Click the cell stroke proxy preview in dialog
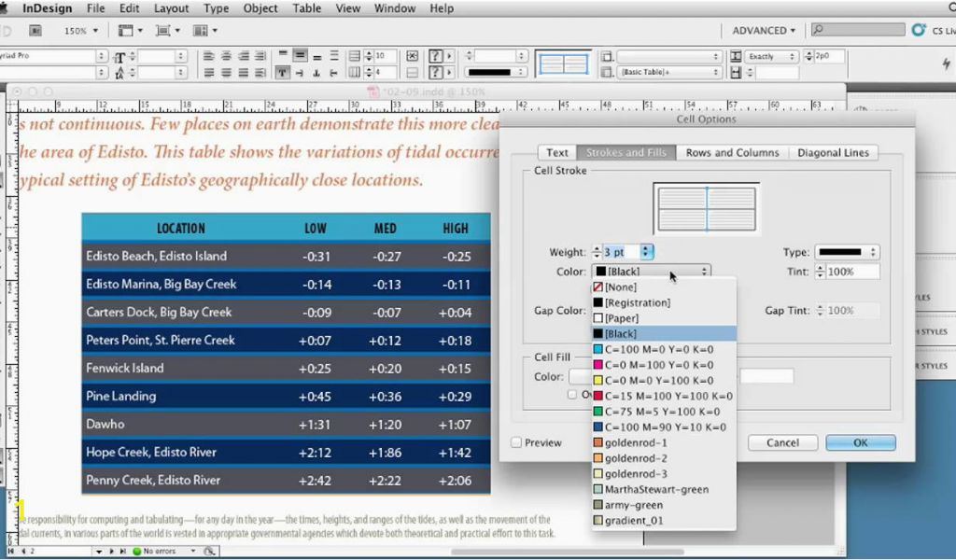Viewport: 956px width, 560px height. click(x=706, y=209)
